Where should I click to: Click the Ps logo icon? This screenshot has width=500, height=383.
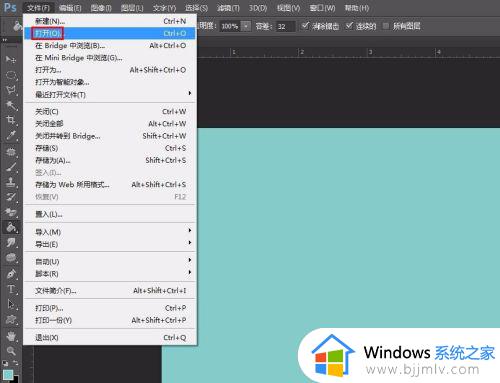pyautogui.click(x=10, y=7)
